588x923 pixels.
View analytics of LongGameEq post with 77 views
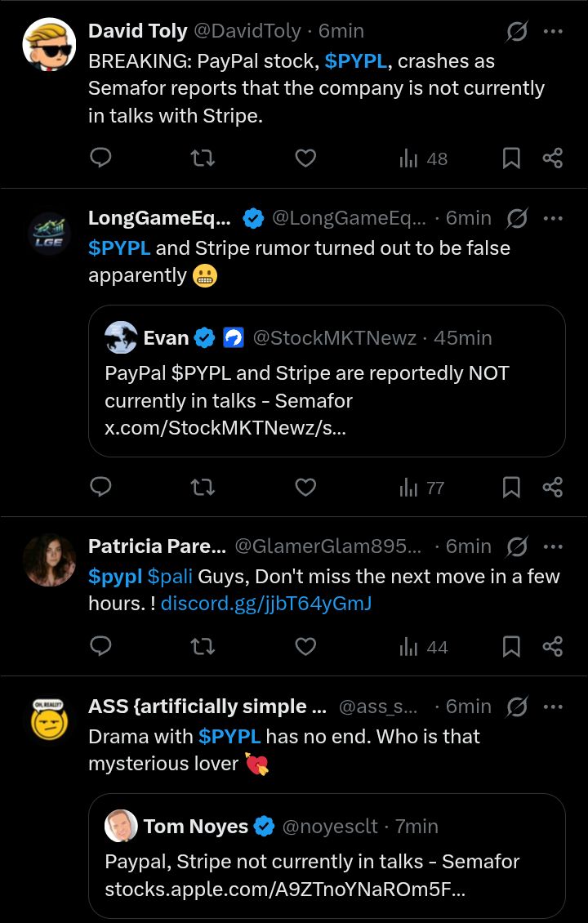[422, 488]
